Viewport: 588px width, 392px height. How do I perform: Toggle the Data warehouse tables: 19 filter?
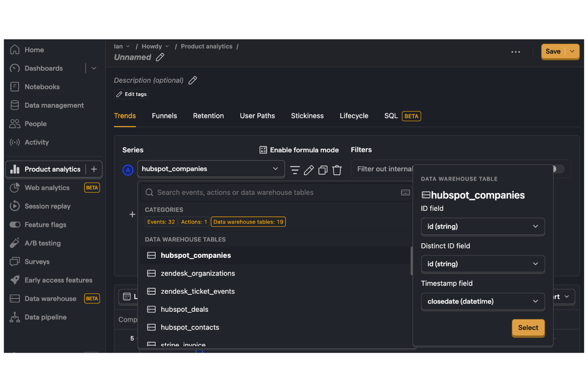(248, 222)
